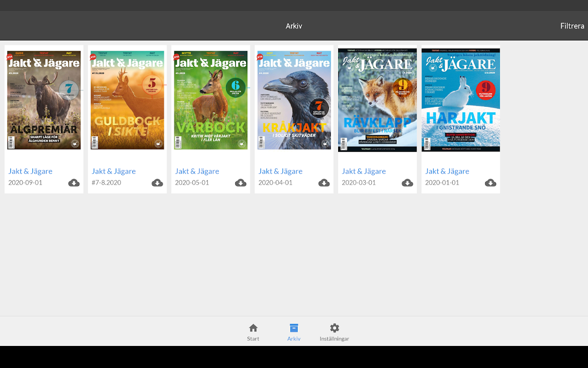
Task: Click the date text 2020-04-01
Action: (276, 183)
